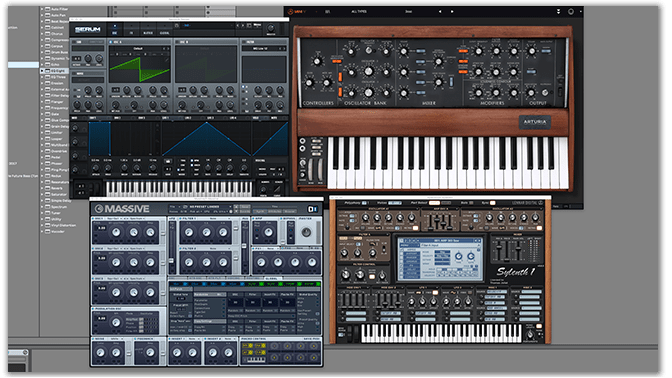The image size is (672, 378).
Task: Toggle Mini V oscillator modulation orange switch
Action: (337, 61)
